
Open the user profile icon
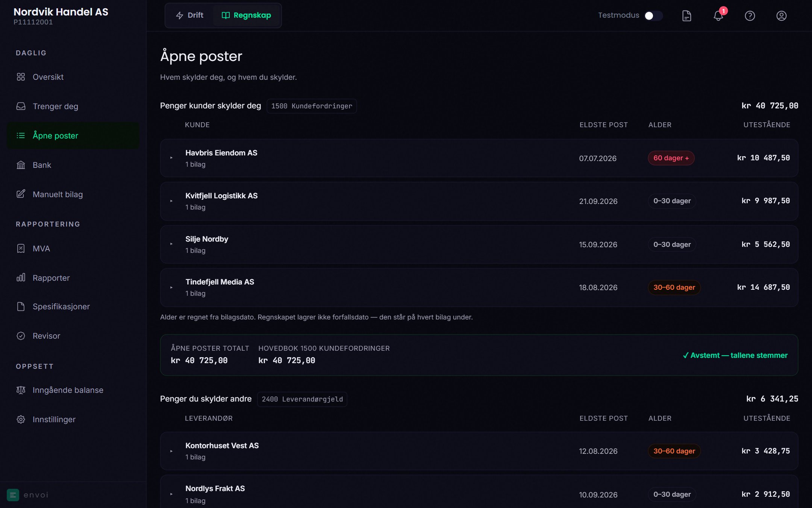click(782, 16)
